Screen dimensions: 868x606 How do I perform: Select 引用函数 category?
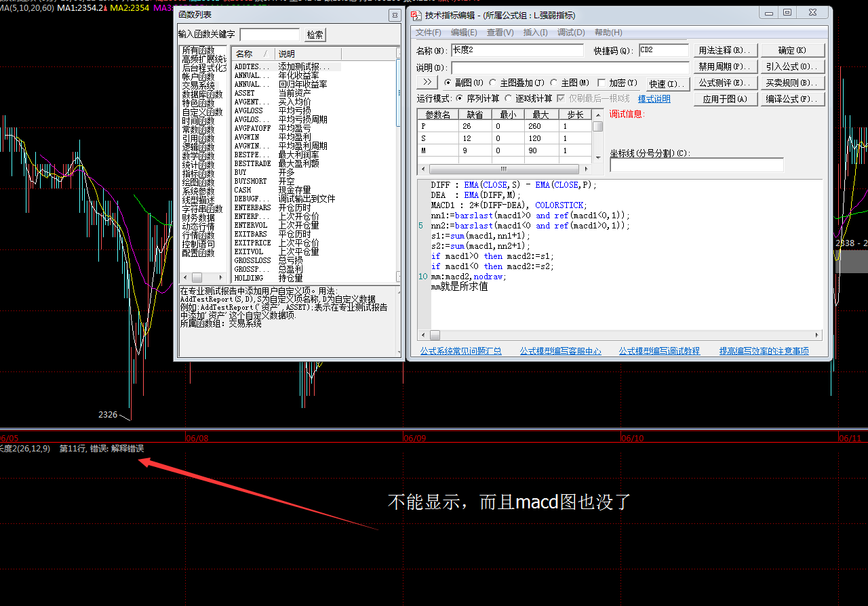pos(198,139)
